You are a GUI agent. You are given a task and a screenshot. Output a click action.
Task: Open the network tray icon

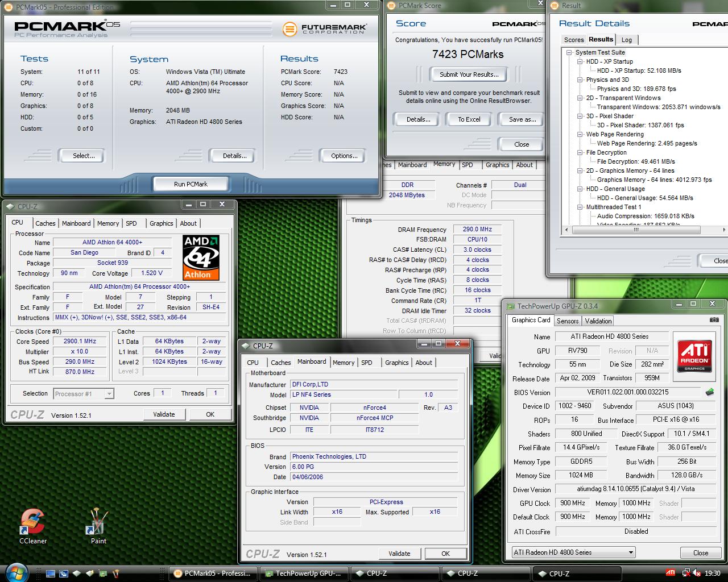click(686, 573)
